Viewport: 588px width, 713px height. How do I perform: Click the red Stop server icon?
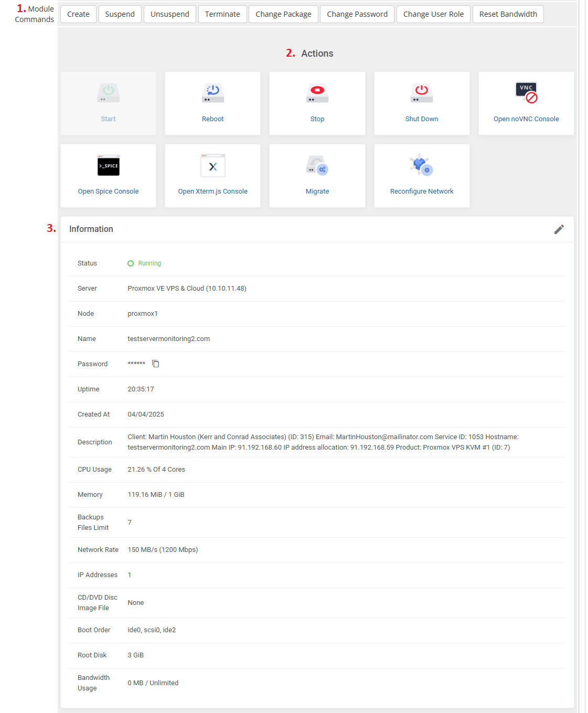(x=317, y=93)
